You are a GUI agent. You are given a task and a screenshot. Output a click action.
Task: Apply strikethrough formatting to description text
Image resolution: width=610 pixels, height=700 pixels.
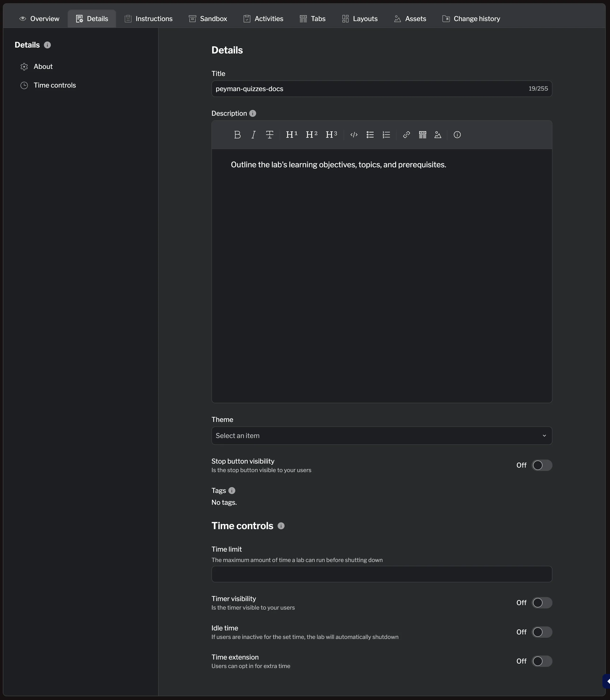point(269,135)
